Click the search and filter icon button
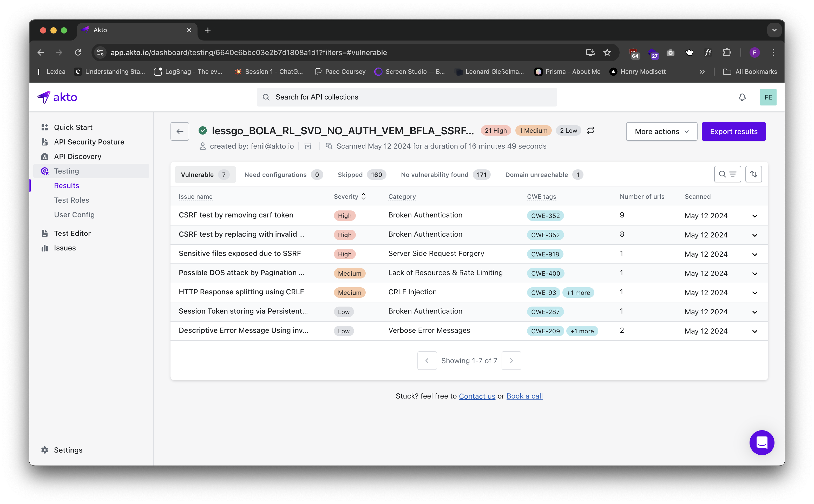The width and height of the screenshot is (814, 504). pos(727,174)
